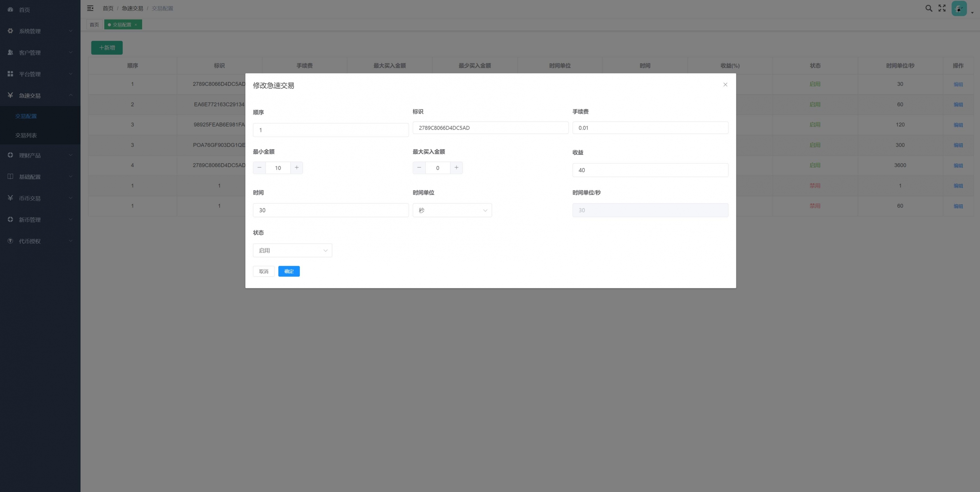
Task: Select 交易列表 in the sidebar
Action: pos(26,135)
